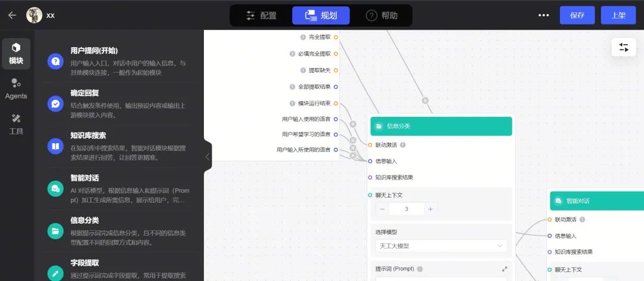Image resolution: width=644 pixels, height=281 pixels.
Task: Select 信息分类 node's 聊天上下文 port
Action: pos(370,195)
